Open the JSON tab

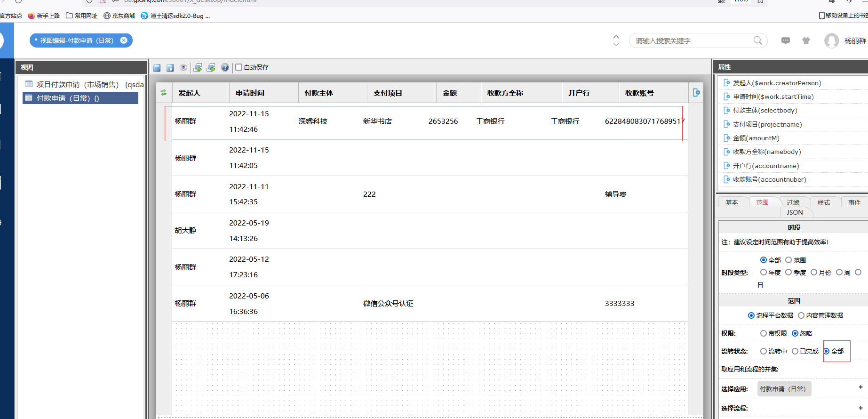(795, 212)
